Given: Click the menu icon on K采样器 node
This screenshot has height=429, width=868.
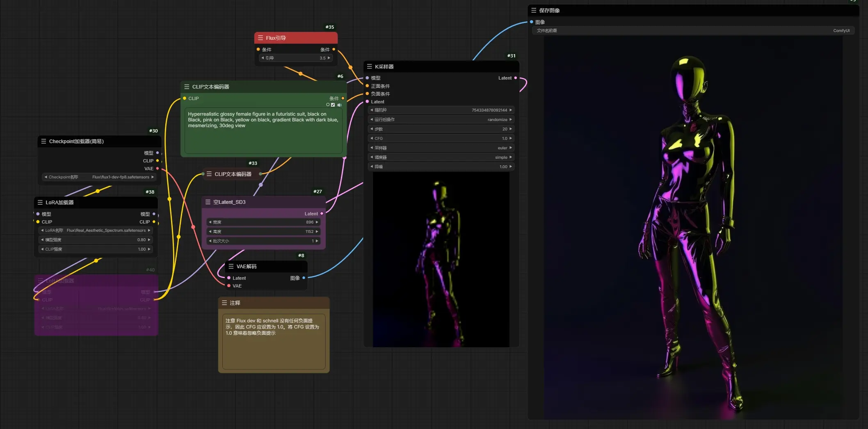Looking at the screenshot, I should [x=369, y=66].
